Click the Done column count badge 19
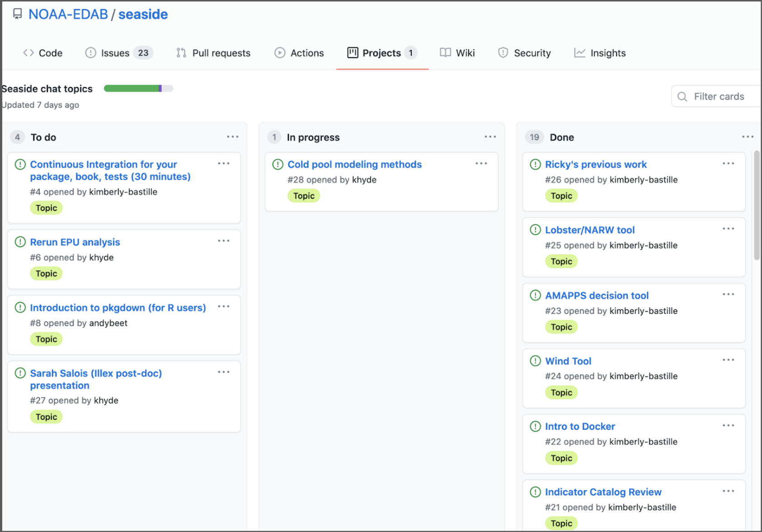The height and width of the screenshot is (532, 762). (x=534, y=137)
